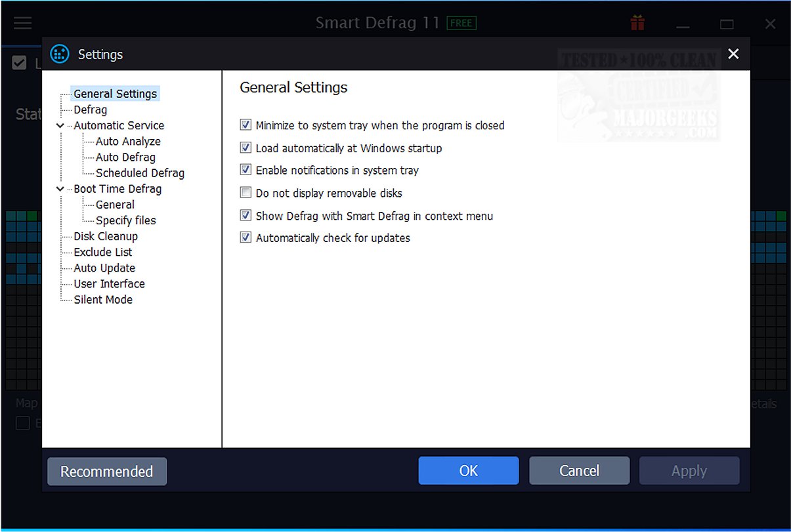Open Disk Cleanup settings
Viewport: 791px width, 532px height.
click(106, 236)
